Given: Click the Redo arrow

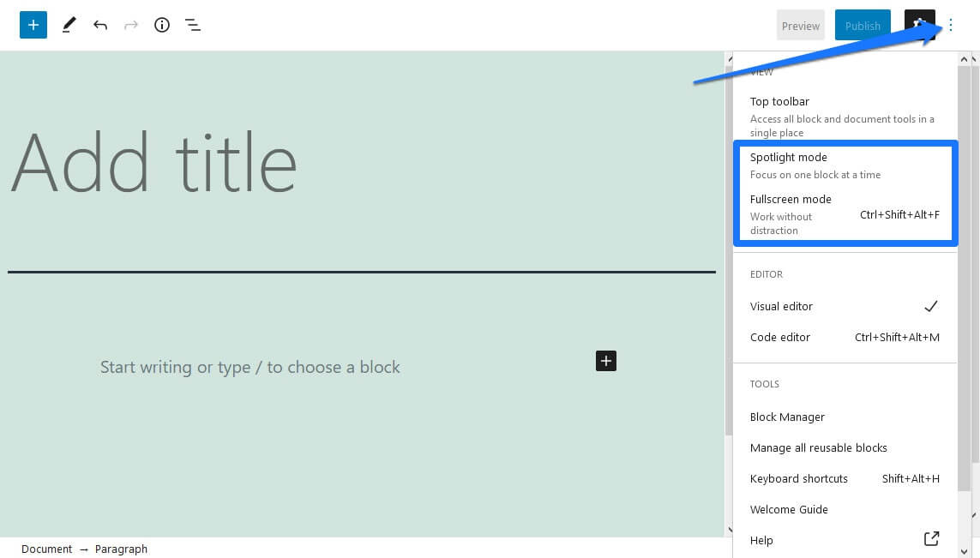Looking at the screenshot, I should (130, 25).
